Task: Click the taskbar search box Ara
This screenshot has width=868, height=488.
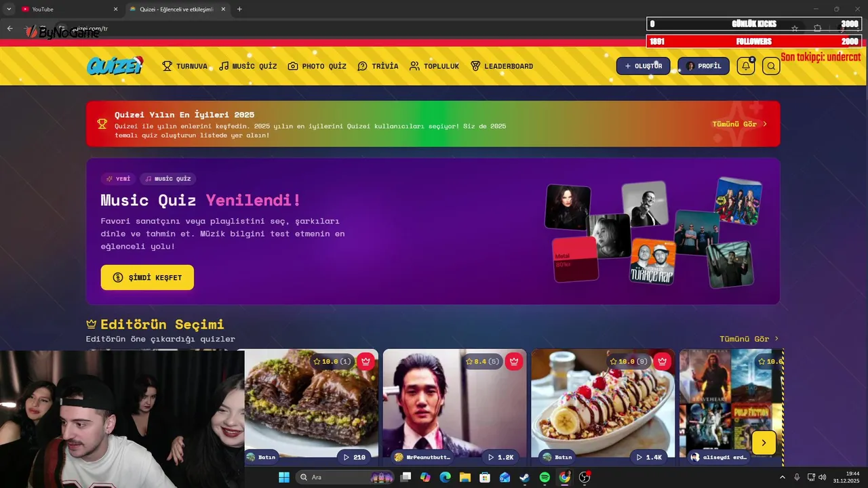Action: [x=346, y=477]
